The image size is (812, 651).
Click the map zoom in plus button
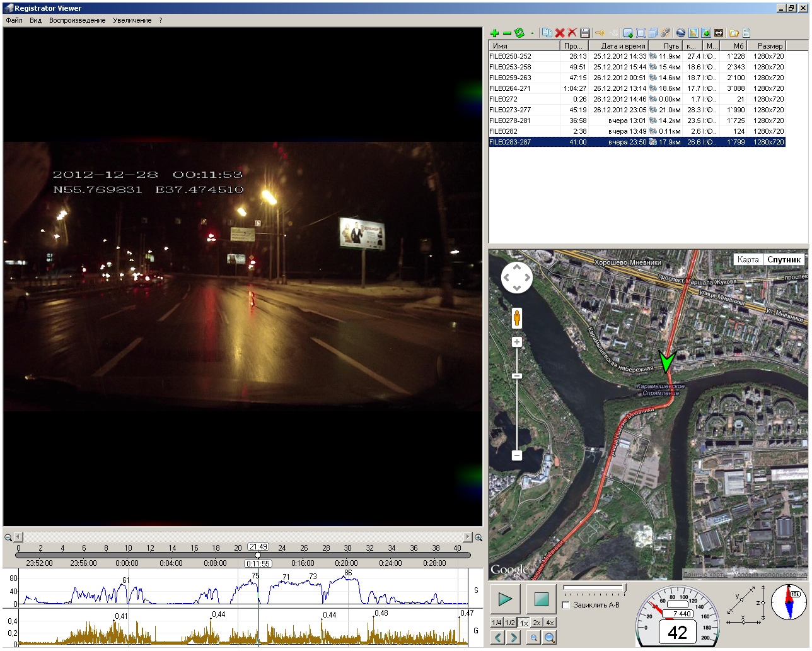pos(517,342)
